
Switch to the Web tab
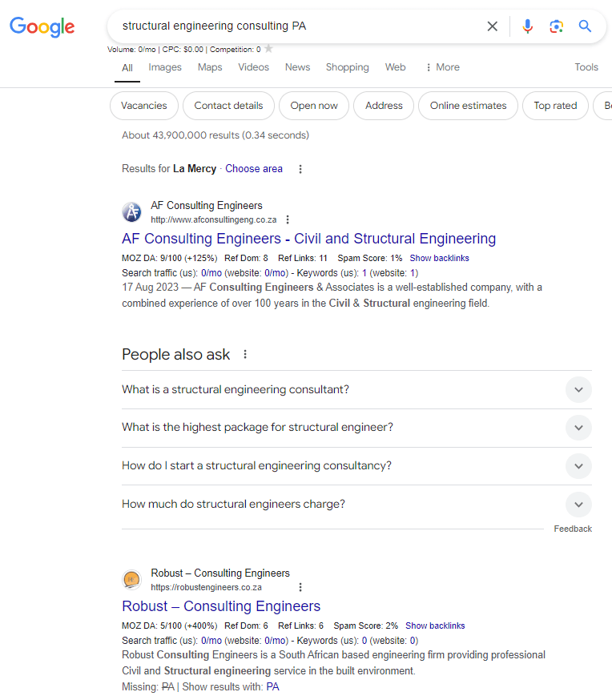click(x=396, y=67)
